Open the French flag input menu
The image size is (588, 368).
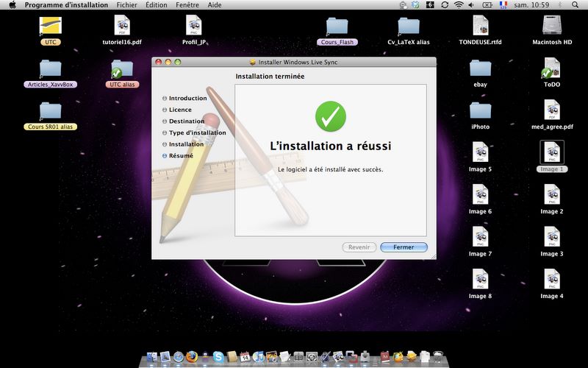click(x=503, y=5)
